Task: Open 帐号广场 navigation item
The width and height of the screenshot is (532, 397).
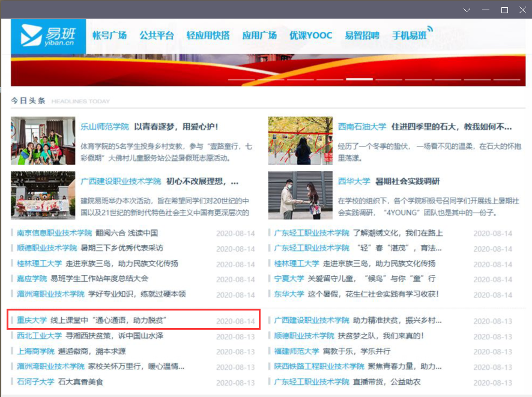Action: point(110,35)
